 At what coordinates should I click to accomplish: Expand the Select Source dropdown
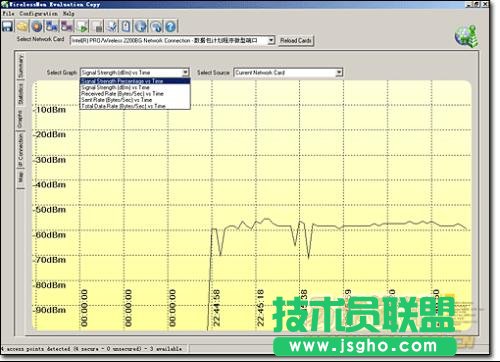(x=339, y=72)
